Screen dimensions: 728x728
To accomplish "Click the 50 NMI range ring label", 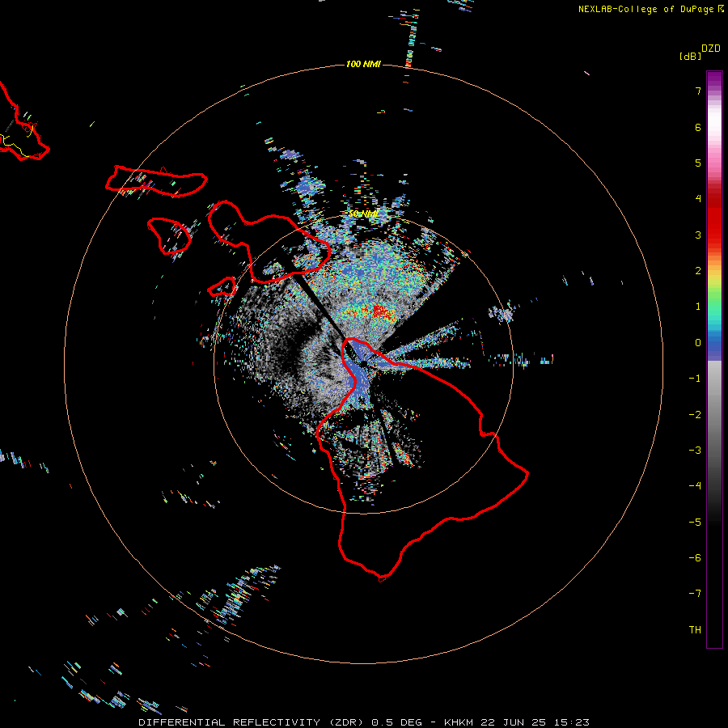I will [x=362, y=214].
